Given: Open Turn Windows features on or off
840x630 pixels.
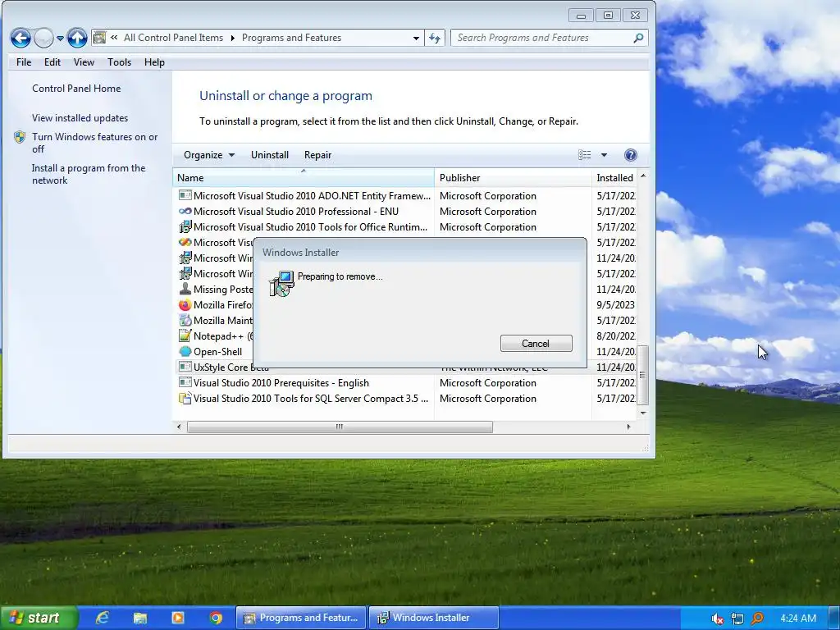Looking at the screenshot, I should pyautogui.click(x=94, y=143).
